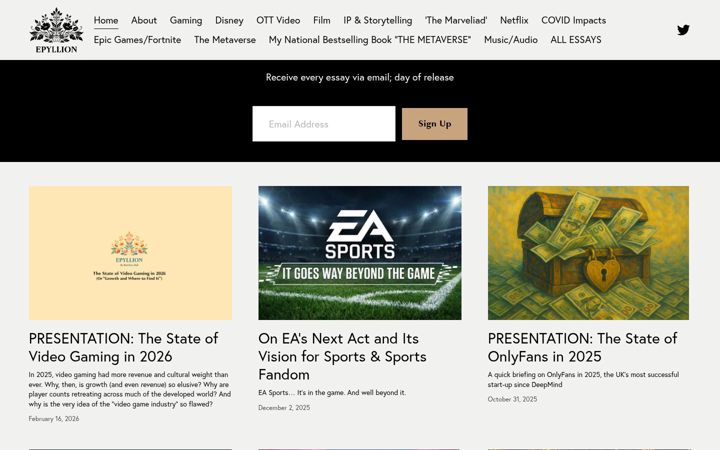Select the Gaming category
Image resolution: width=720 pixels, height=450 pixels.
[x=186, y=20]
